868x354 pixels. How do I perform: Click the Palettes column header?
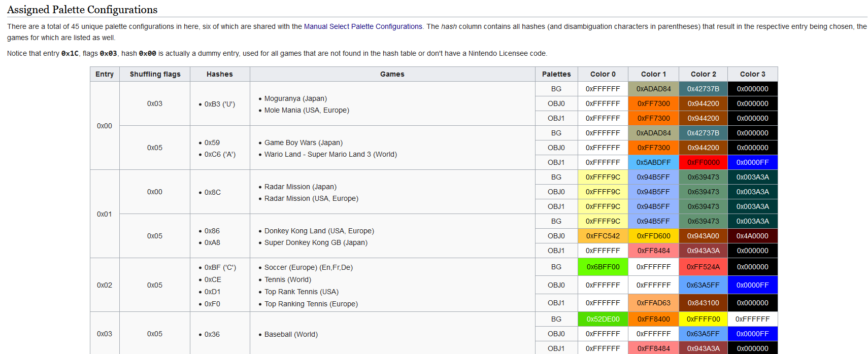pos(556,74)
